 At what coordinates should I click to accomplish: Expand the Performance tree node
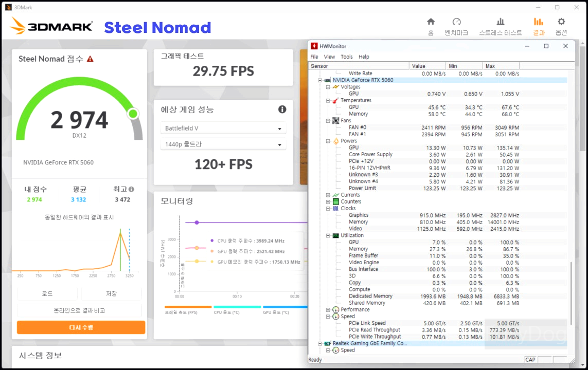tap(328, 310)
